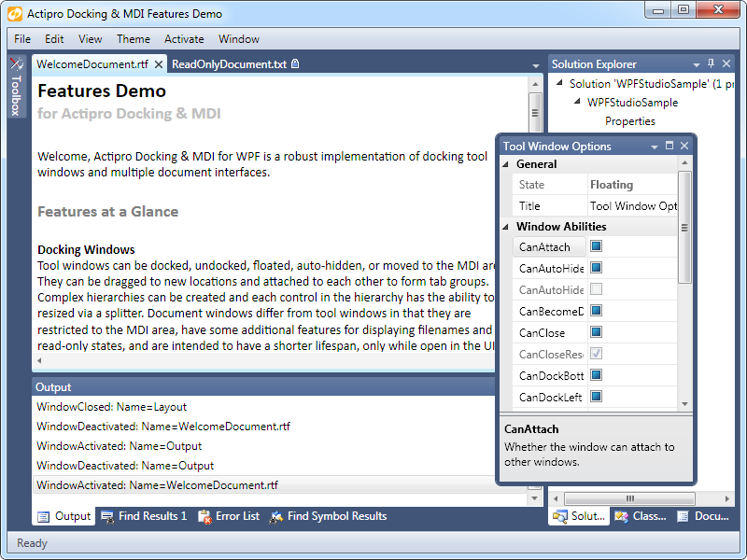This screenshot has height=560, width=747.
Task: Click the Error List icon
Action: click(x=205, y=516)
